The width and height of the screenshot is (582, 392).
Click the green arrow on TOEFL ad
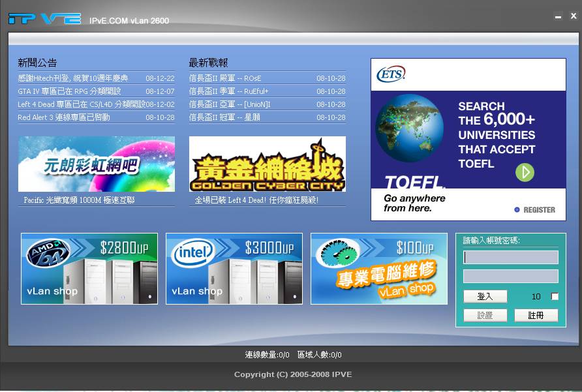click(x=525, y=172)
